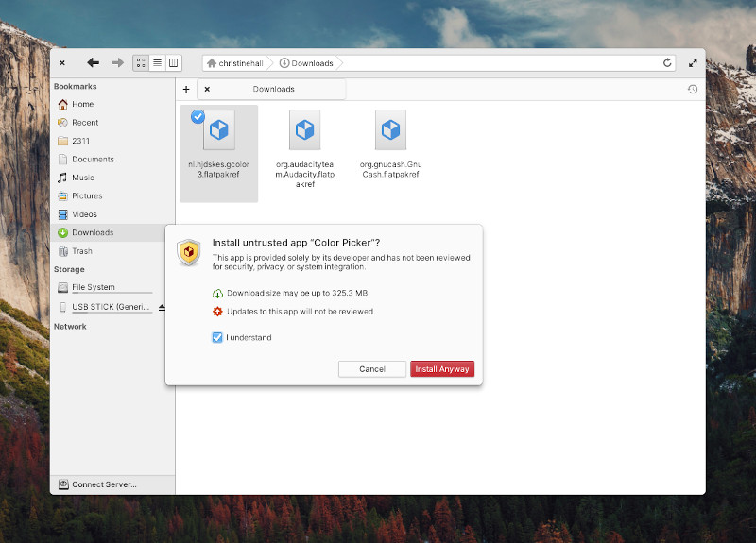This screenshot has height=543, width=756.
Task: Go back using the left arrow
Action: [93, 62]
